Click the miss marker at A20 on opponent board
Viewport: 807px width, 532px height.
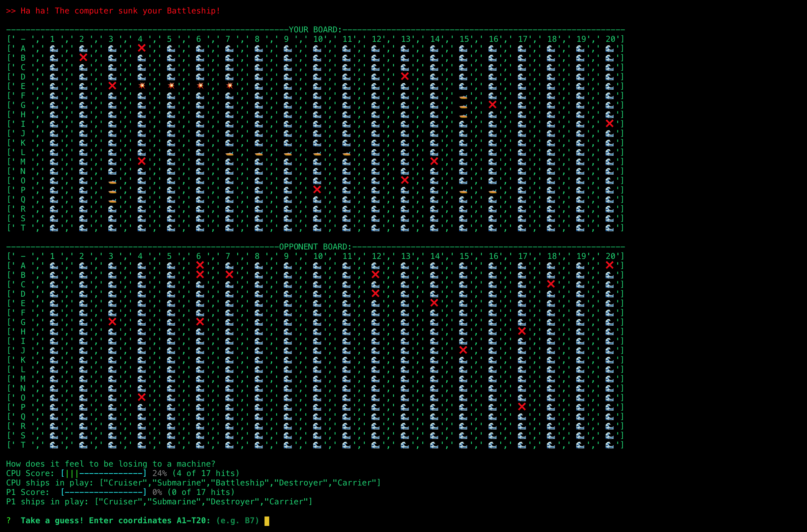click(x=609, y=265)
